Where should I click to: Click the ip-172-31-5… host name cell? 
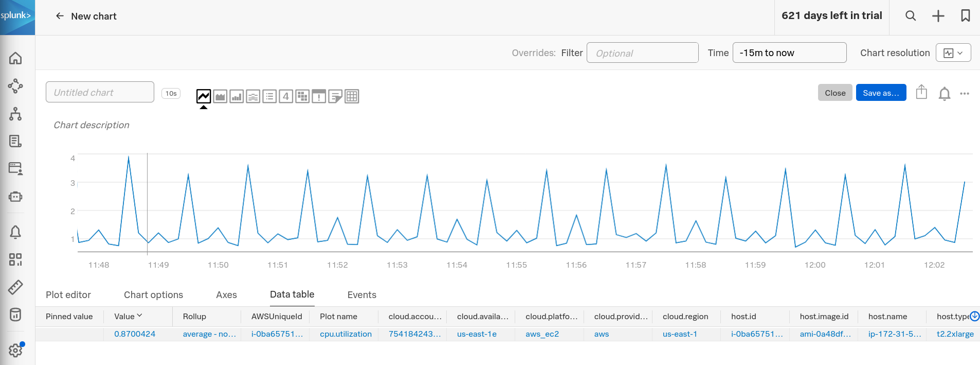tap(895, 334)
